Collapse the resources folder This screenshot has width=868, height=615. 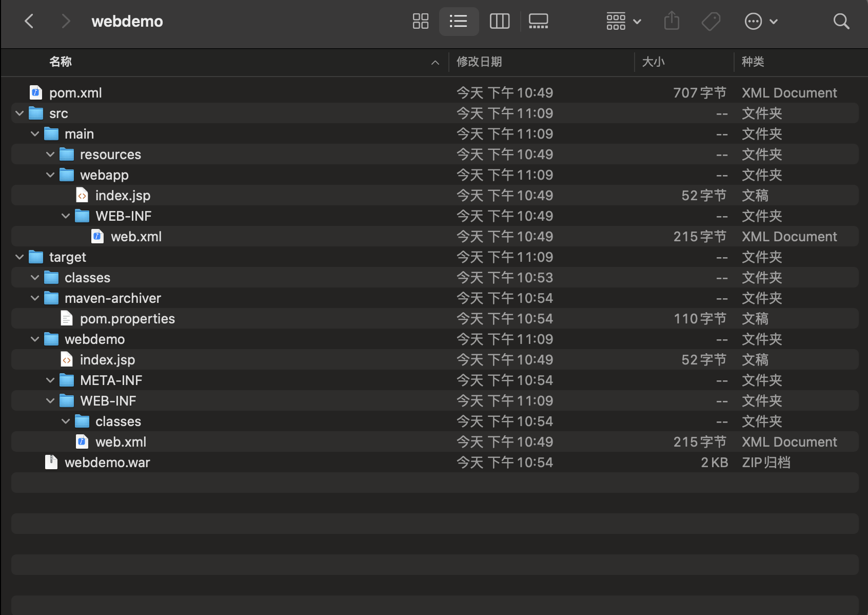pyautogui.click(x=50, y=155)
